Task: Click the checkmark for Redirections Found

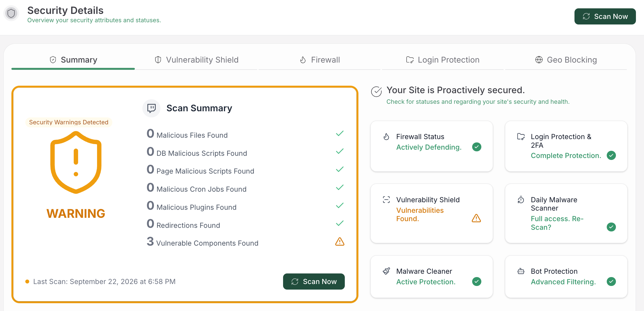Action: click(340, 223)
